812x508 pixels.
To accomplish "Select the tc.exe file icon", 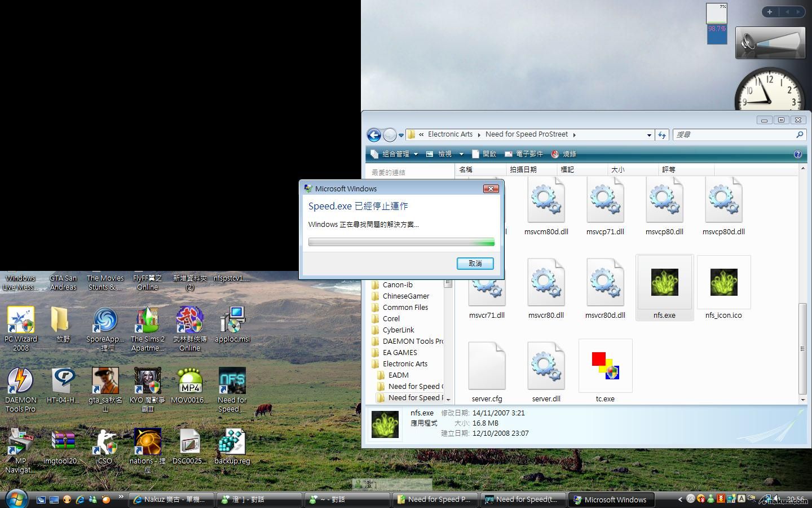I will (x=605, y=366).
